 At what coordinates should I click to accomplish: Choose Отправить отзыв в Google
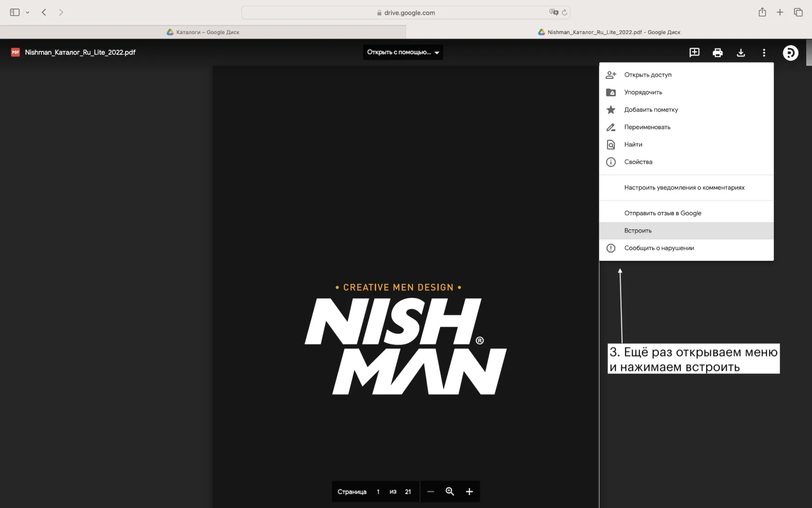click(686, 213)
